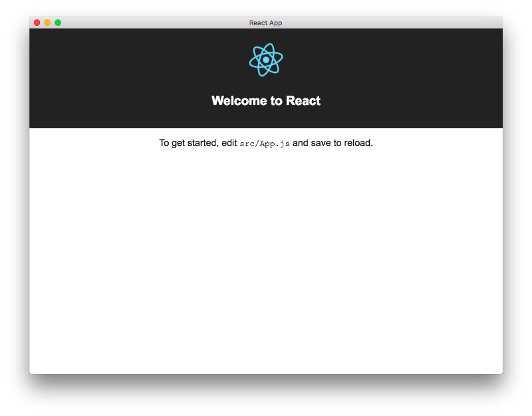532x416 pixels.
Task: Click the "Welcome to React" heading
Action: (x=265, y=101)
